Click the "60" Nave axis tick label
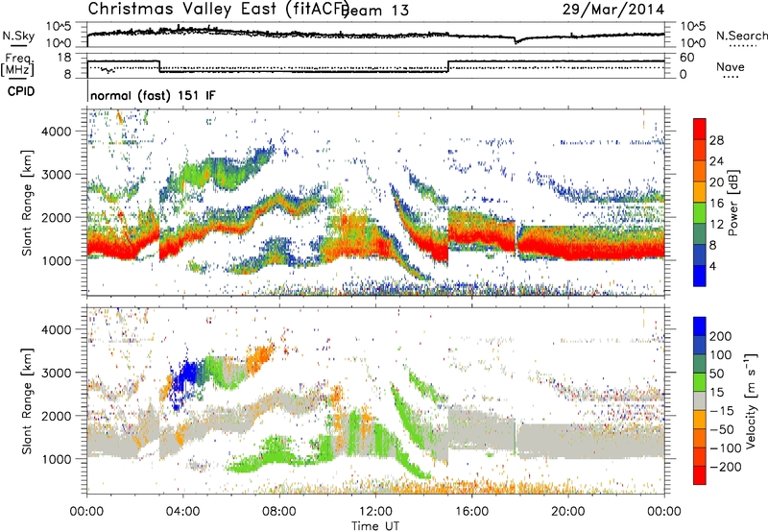The height and width of the screenshot is (532, 768). [x=686, y=58]
